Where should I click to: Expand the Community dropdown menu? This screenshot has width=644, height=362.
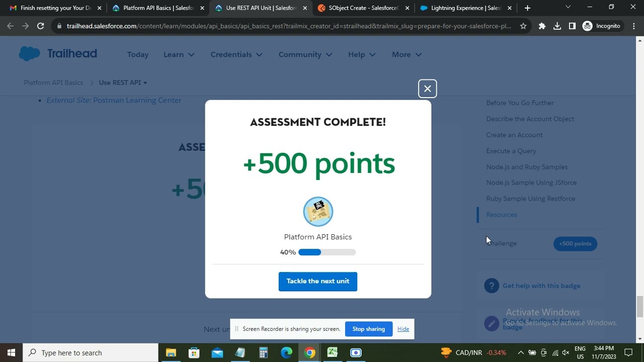305,54
